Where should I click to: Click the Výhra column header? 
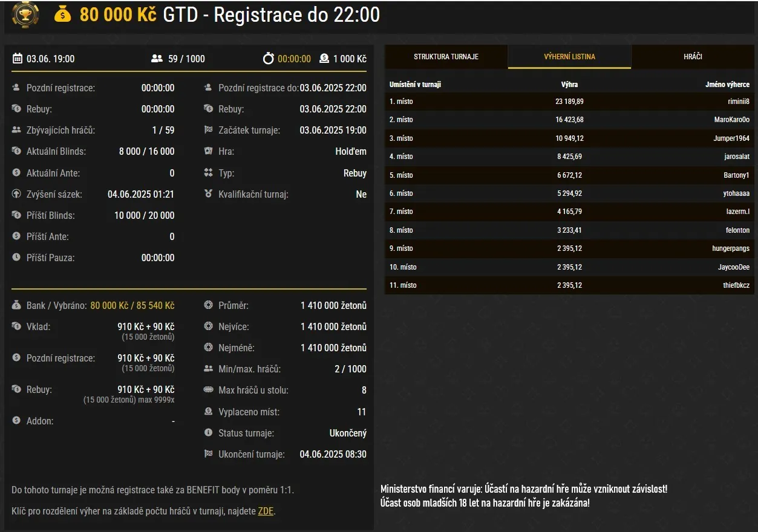569,85
